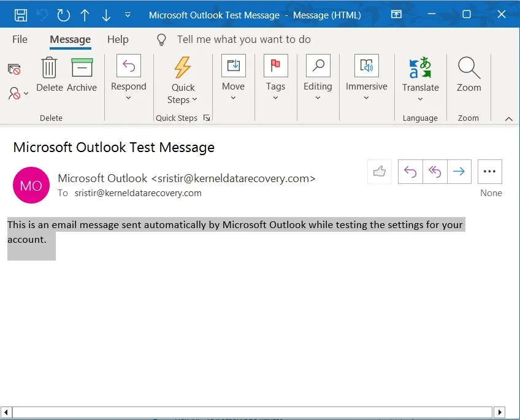Expand the Immersive chevron
520x420 pixels.
tap(366, 97)
